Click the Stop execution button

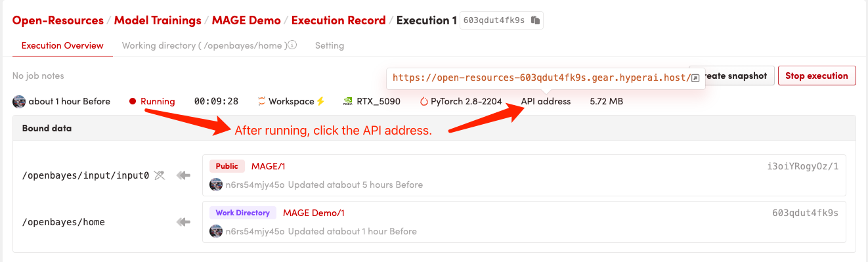coord(817,76)
